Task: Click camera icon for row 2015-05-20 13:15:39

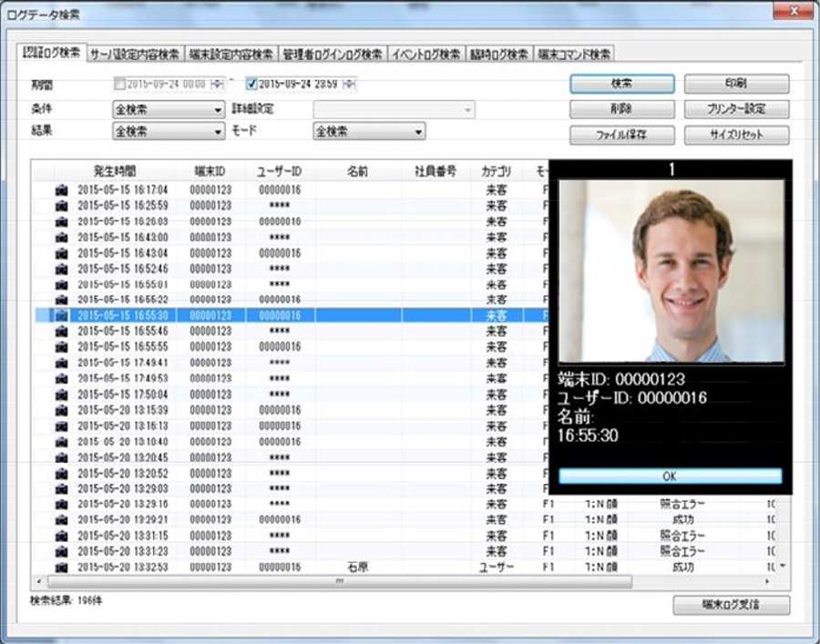Action: [x=61, y=410]
